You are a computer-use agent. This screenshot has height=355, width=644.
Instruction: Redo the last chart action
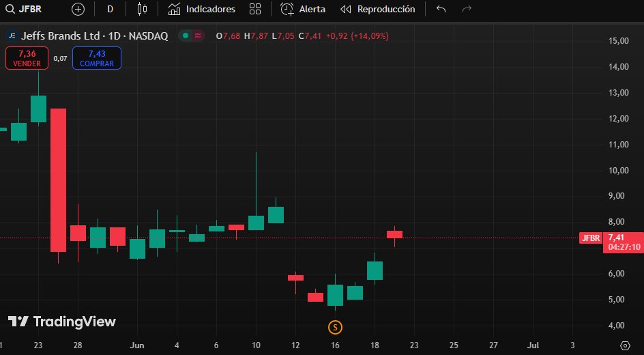point(467,9)
